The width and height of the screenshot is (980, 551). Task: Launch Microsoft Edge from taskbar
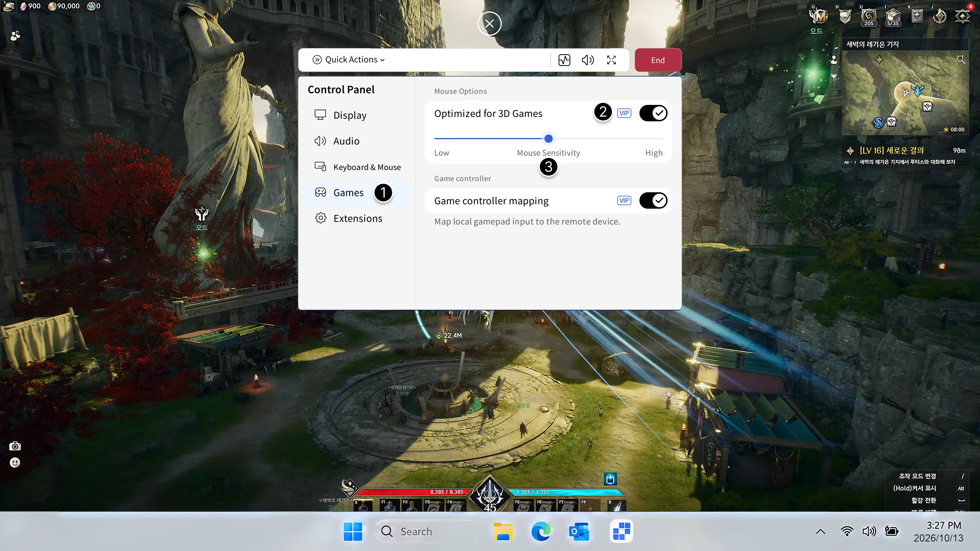coord(541,531)
